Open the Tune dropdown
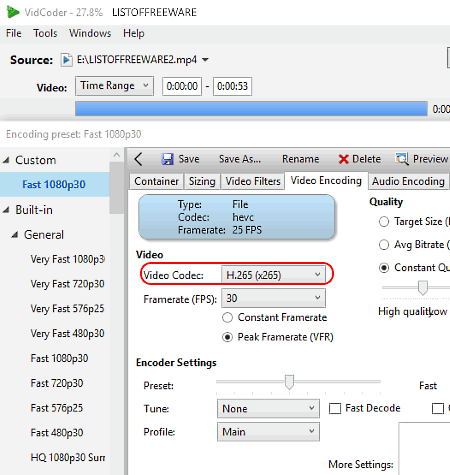 tap(268, 408)
